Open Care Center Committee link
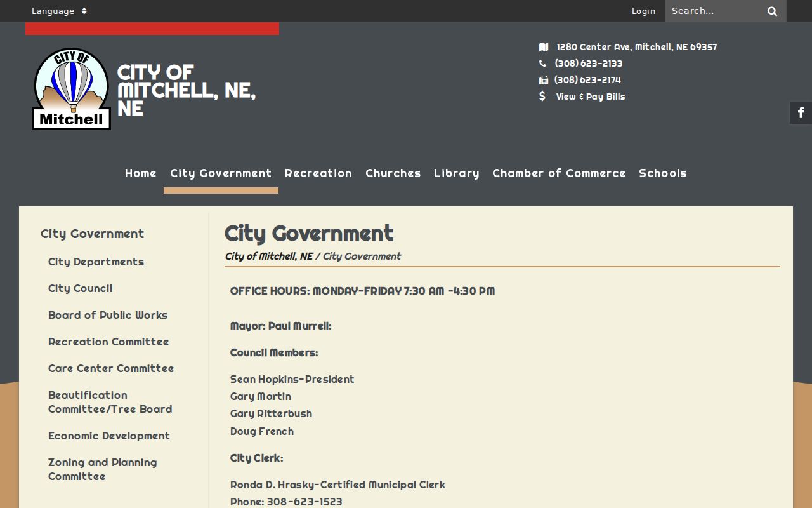The image size is (812, 508). click(x=111, y=368)
